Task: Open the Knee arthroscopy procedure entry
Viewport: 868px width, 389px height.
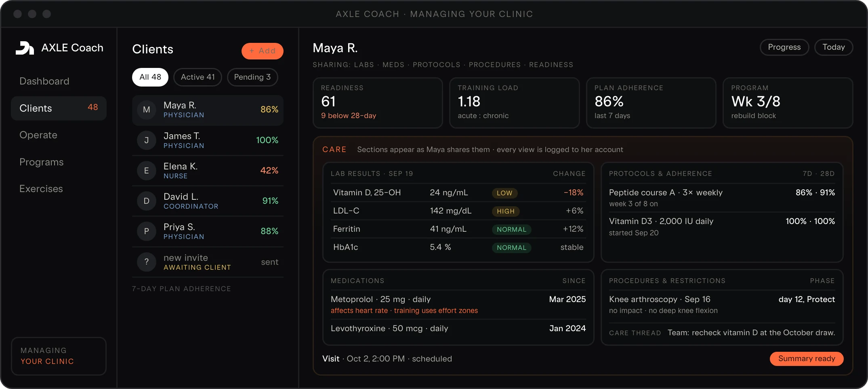Action: 722,304
